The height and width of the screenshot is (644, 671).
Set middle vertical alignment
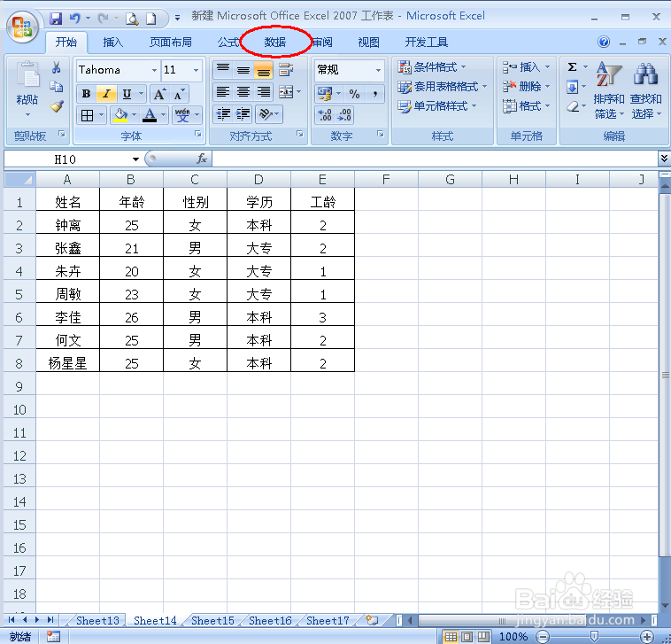[243, 69]
